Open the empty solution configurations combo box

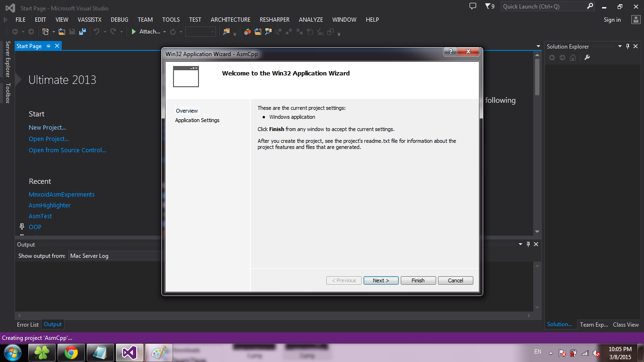click(200, 32)
